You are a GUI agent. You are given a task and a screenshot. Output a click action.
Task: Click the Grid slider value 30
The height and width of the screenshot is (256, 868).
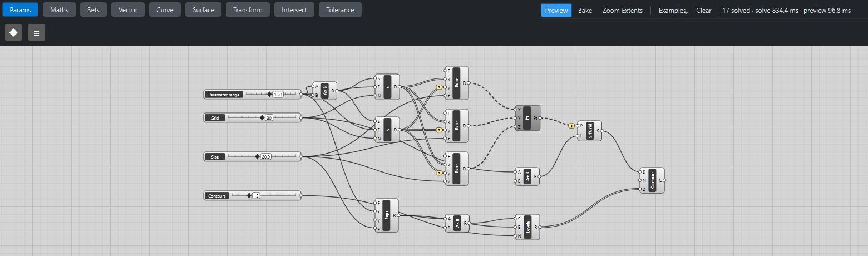tap(269, 118)
